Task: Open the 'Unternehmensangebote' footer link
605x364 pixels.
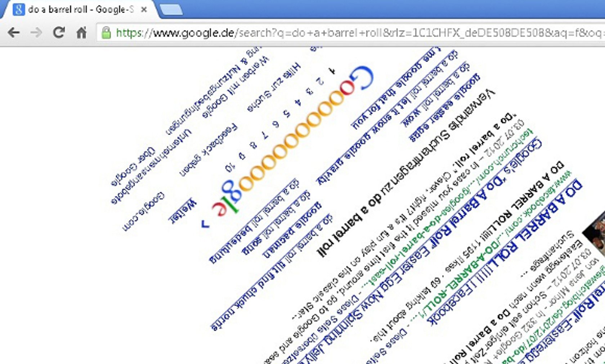Action: 151,166
